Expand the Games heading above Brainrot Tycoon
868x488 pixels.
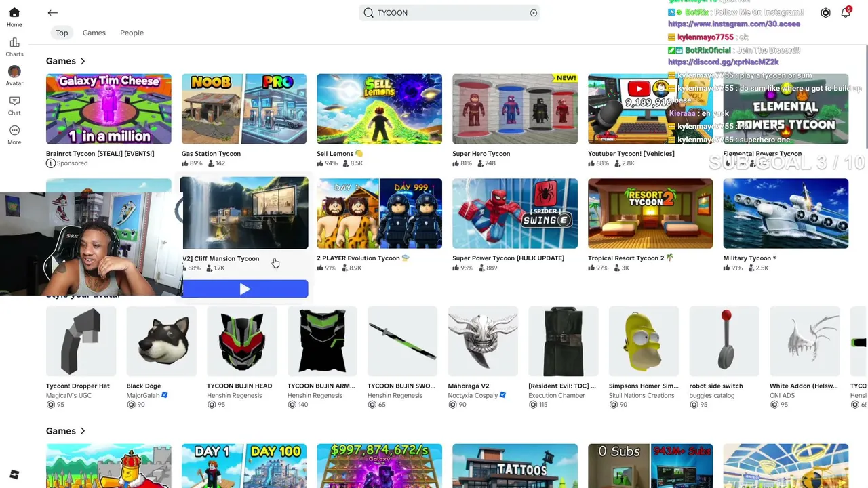tap(66, 61)
